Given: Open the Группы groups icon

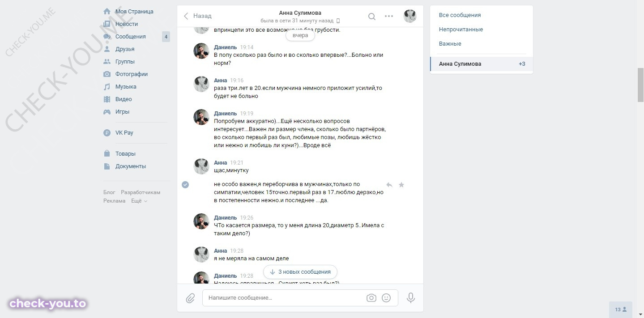Looking at the screenshot, I should coord(107,61).
